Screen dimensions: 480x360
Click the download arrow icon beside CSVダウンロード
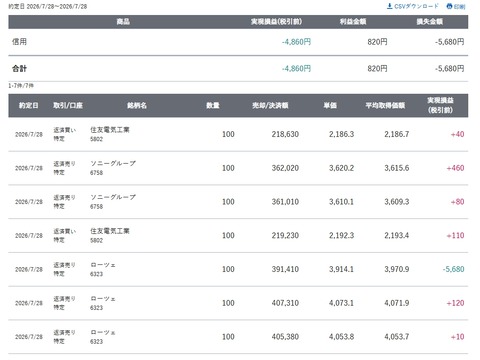click(390, 6)
